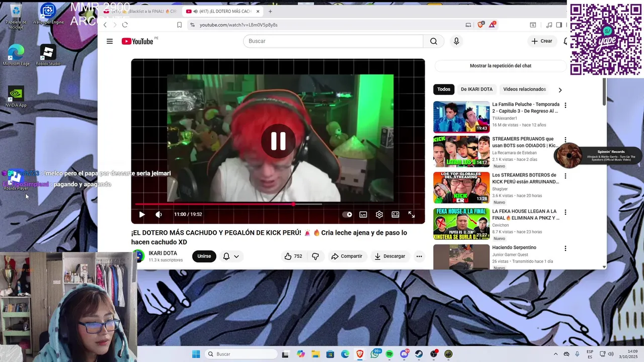Switch to the Blacklist a la FINAL browser tab

(x=142, y=11)
